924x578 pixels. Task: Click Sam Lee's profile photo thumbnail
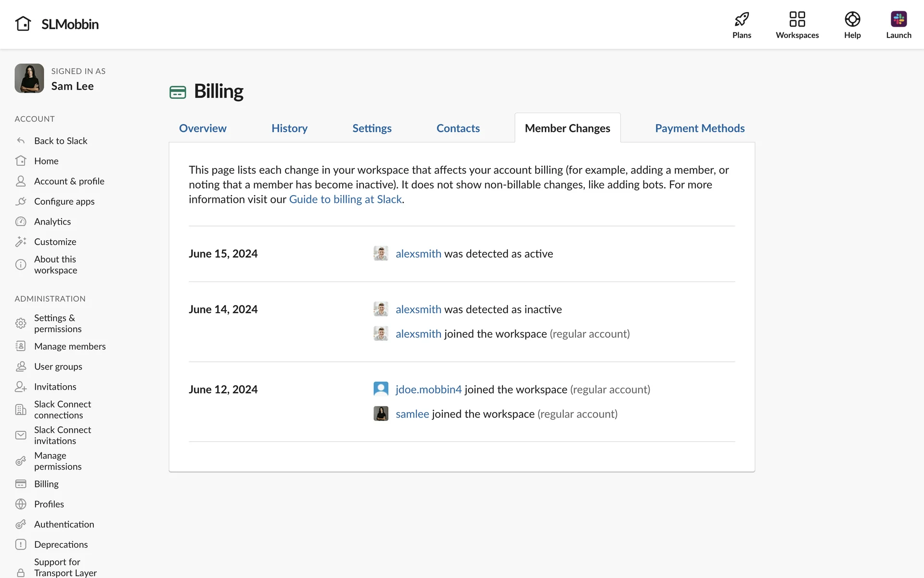click(x=29, y=79)
